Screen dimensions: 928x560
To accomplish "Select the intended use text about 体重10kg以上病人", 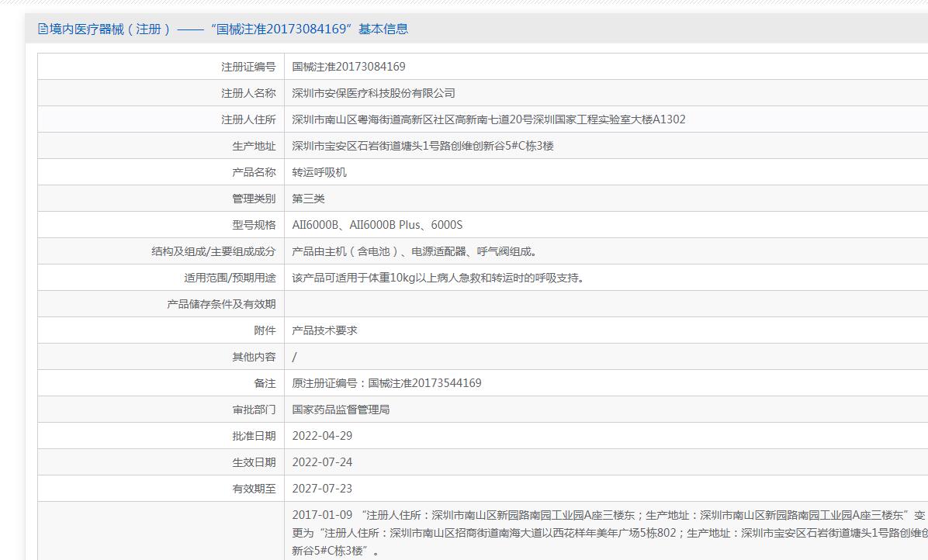I will 439,278.
